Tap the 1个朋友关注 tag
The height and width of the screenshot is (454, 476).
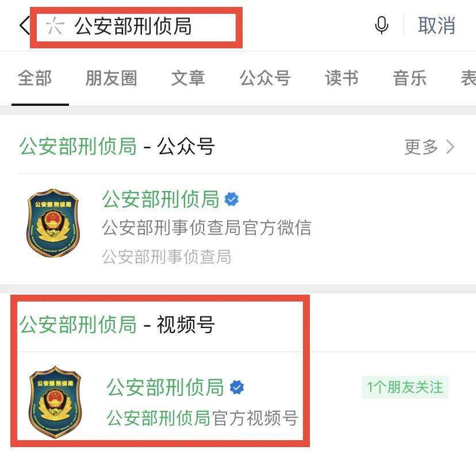coord(405,387)
